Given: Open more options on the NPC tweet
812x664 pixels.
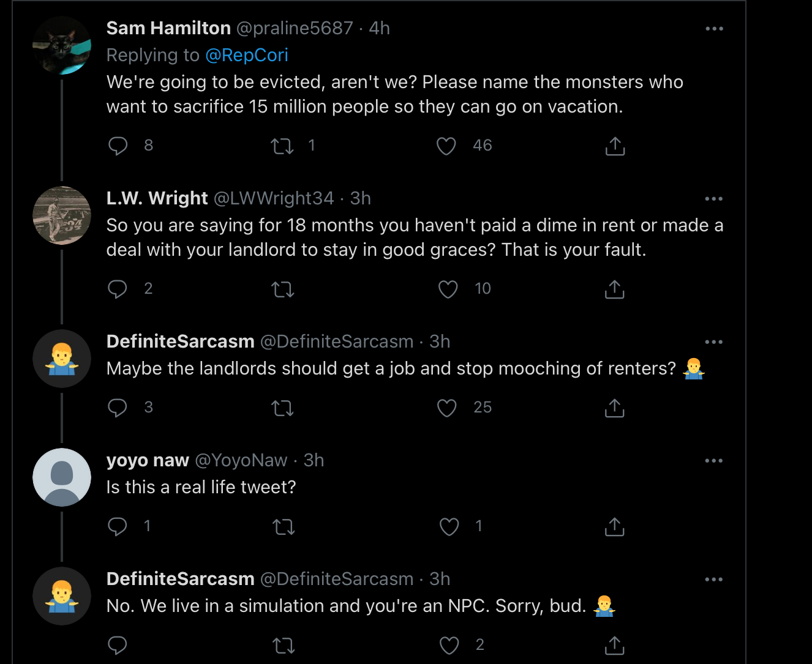Looking at the screenshot, I should pos(714,580).
